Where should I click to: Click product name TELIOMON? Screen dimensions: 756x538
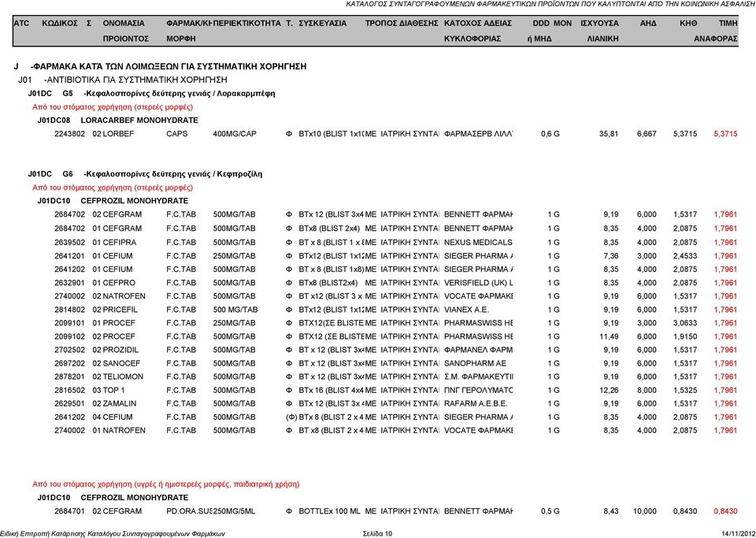coord(123,377)
